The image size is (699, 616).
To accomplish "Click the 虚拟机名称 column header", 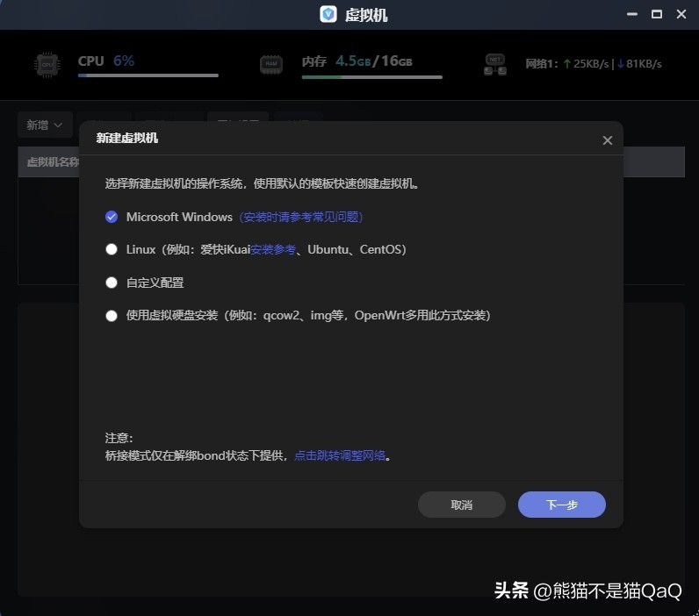I will point(53,161).
